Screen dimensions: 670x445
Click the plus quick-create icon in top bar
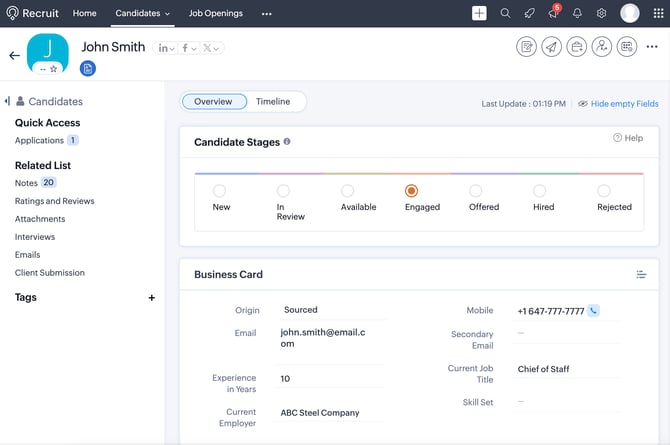pos(479,13)
